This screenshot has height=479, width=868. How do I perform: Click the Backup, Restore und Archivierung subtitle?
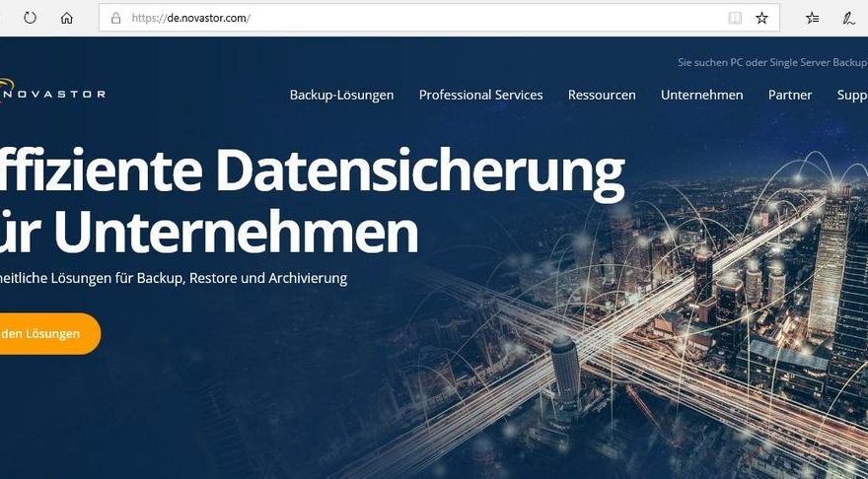242,278
